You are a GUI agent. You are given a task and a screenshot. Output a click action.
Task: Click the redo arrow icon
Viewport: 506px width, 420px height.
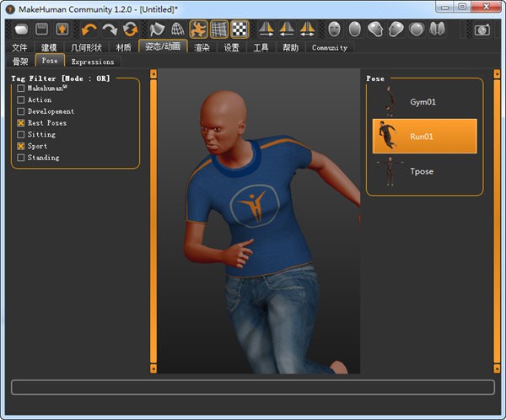110,30
